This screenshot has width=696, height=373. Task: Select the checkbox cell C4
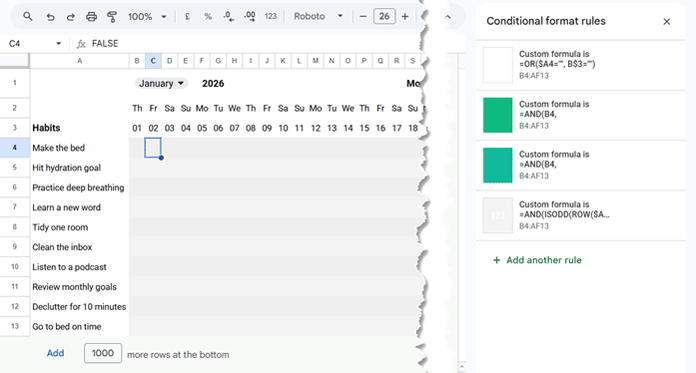[x=153, y=147]
